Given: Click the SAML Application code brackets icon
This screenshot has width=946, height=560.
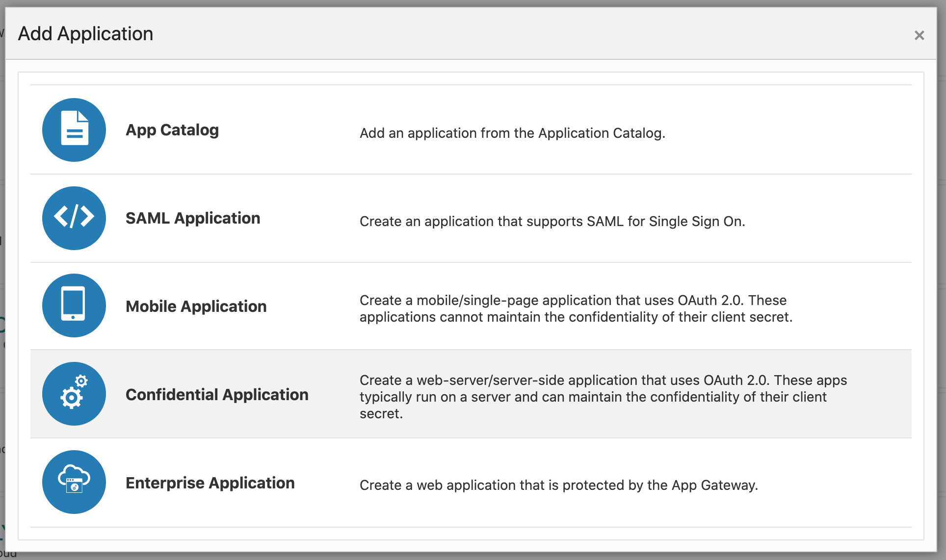Looking at the screenshot, I should coord(74,218).
